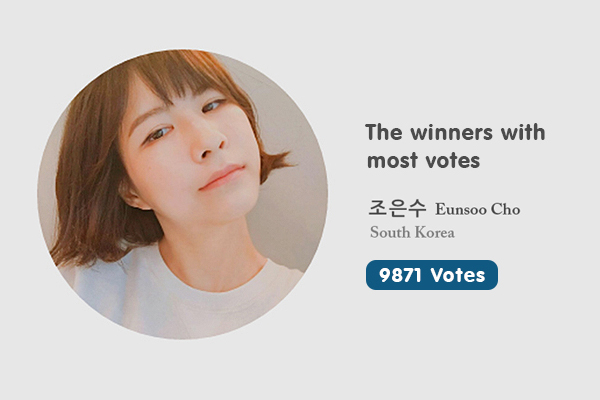Click the word with in heading

(x=523, y=132)
